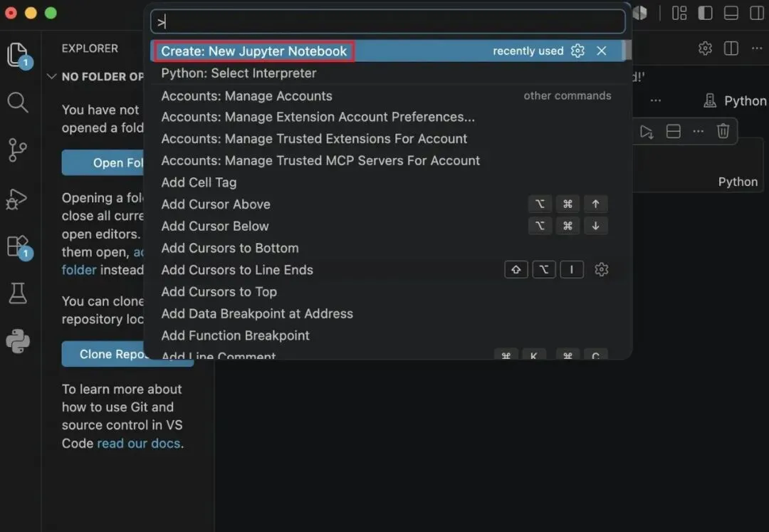Click Split Cell icon in cell toolbar
The image size is (769, 532).
(674, 132)
